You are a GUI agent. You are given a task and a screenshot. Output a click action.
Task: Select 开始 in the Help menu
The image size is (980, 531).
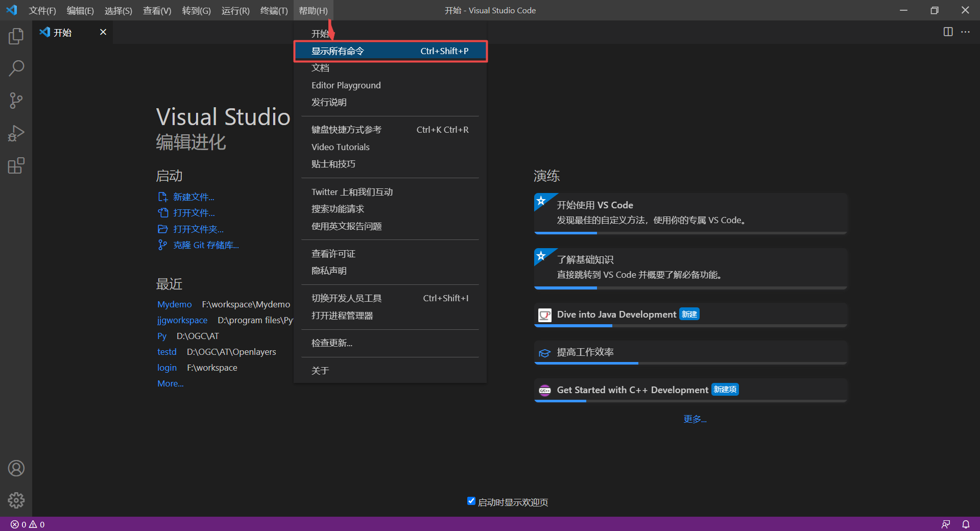tap(390, 34)
